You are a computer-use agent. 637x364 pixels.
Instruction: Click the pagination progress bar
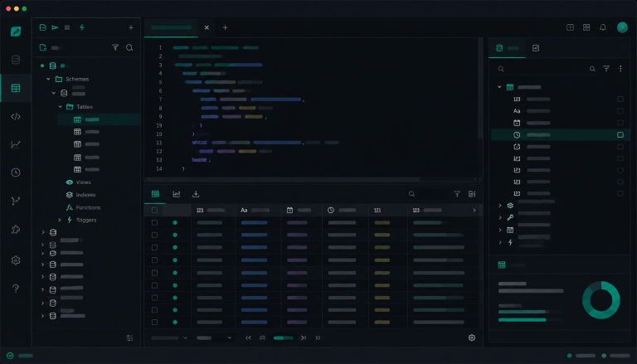[x=284, y=337]
